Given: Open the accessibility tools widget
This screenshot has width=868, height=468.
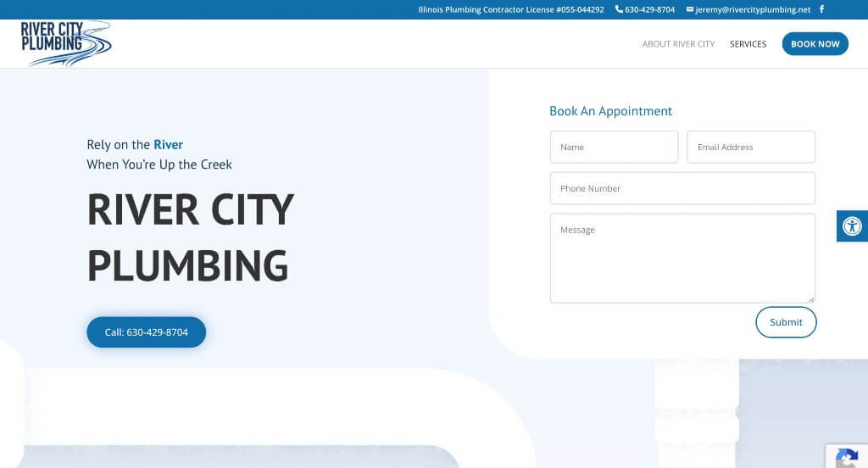Looking at the screenshot, I should [852, 226].
